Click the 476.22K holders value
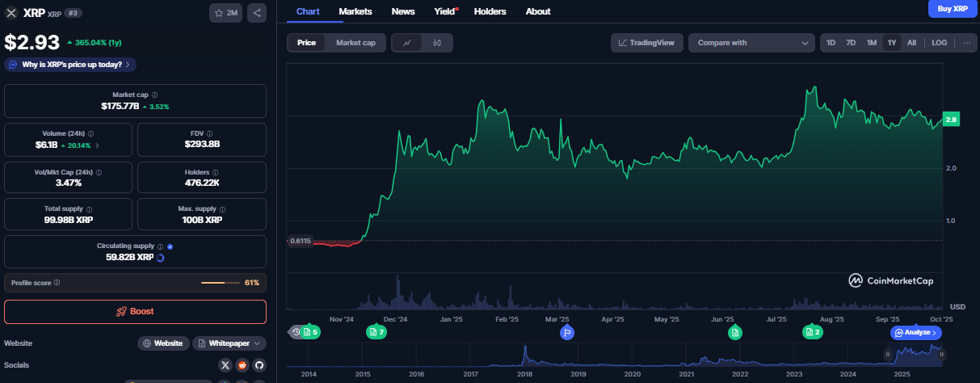 203,183
